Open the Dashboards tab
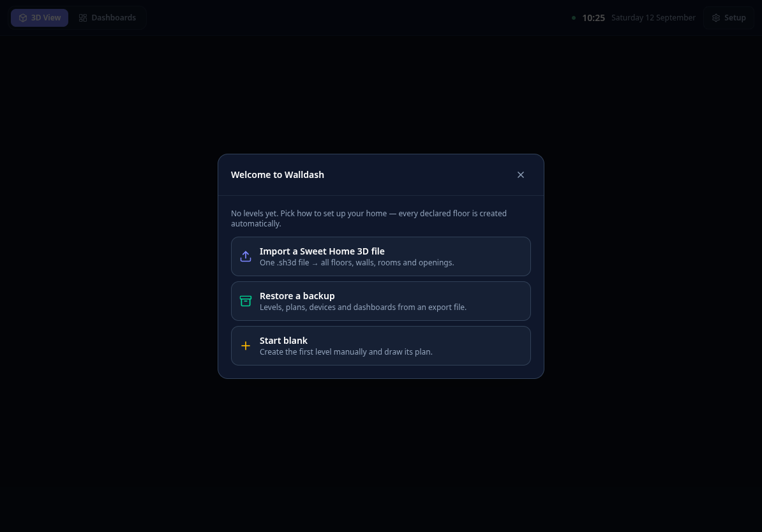The width and height of the screenshot is (762, 532). coord(107,18)
